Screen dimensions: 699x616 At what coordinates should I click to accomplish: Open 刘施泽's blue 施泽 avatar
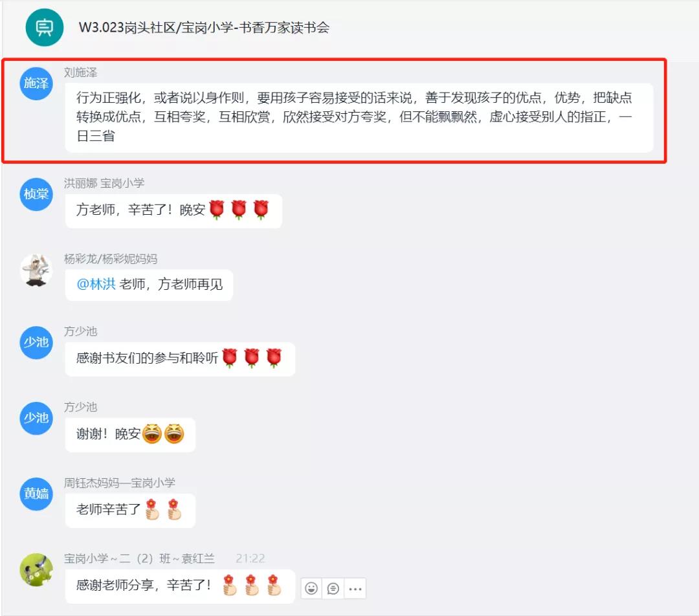click(x=36, y=83)
